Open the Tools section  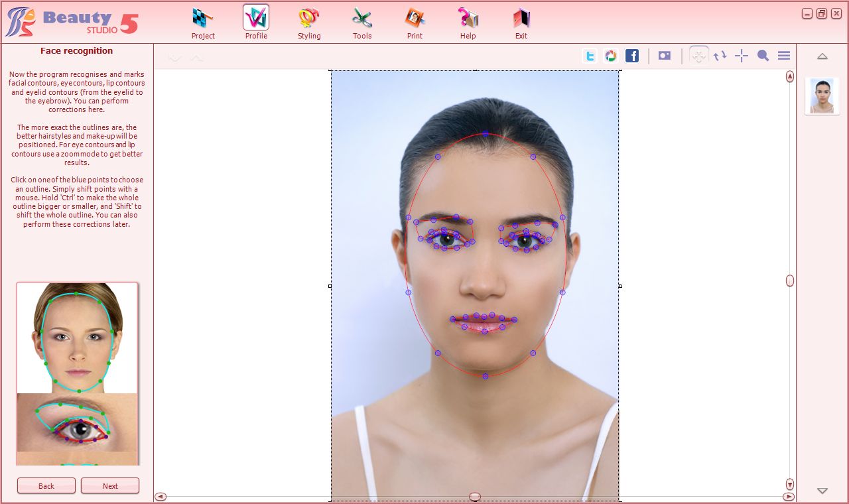click(362, 23)
